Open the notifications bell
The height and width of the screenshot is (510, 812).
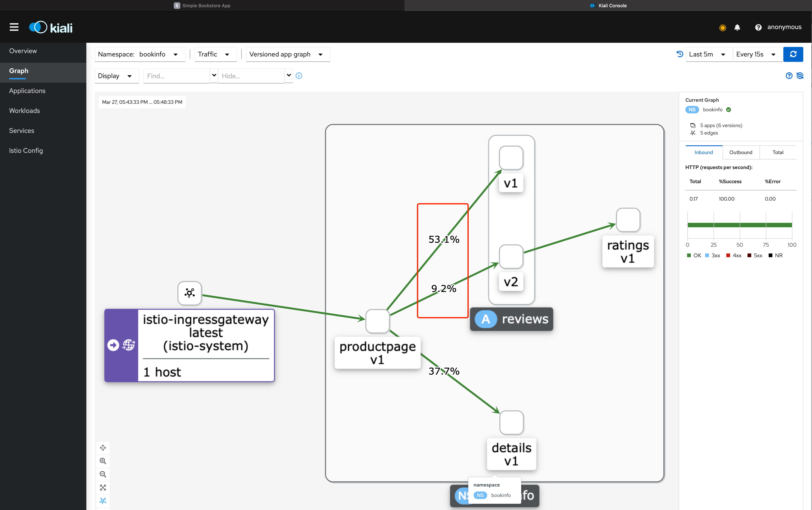pyautogui.click(x=737, y=27)
